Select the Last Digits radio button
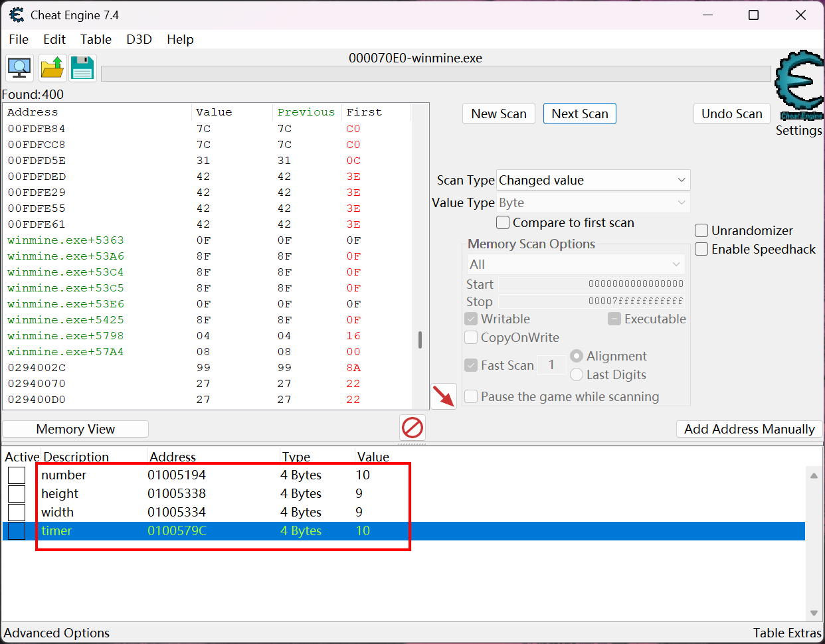 [x=577, y=374]
